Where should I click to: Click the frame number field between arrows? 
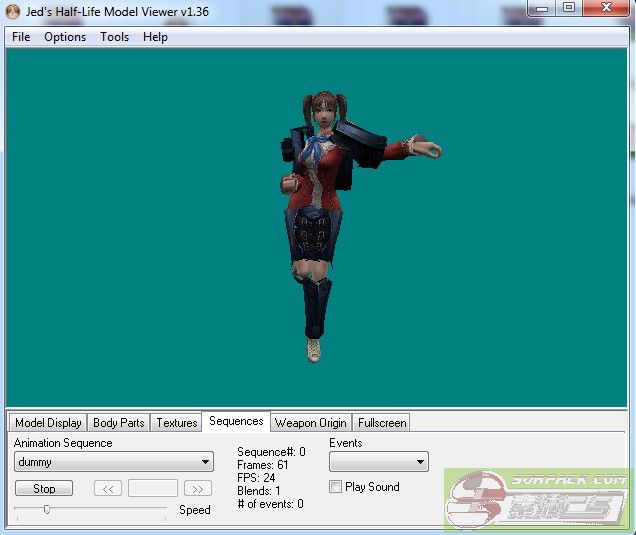point(153,489)
